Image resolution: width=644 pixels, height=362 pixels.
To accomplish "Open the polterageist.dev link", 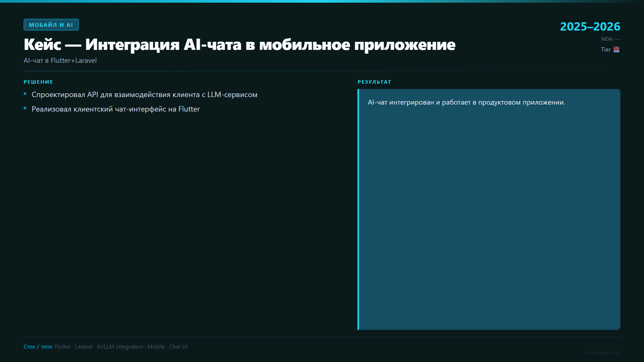I will coord(602,353).
